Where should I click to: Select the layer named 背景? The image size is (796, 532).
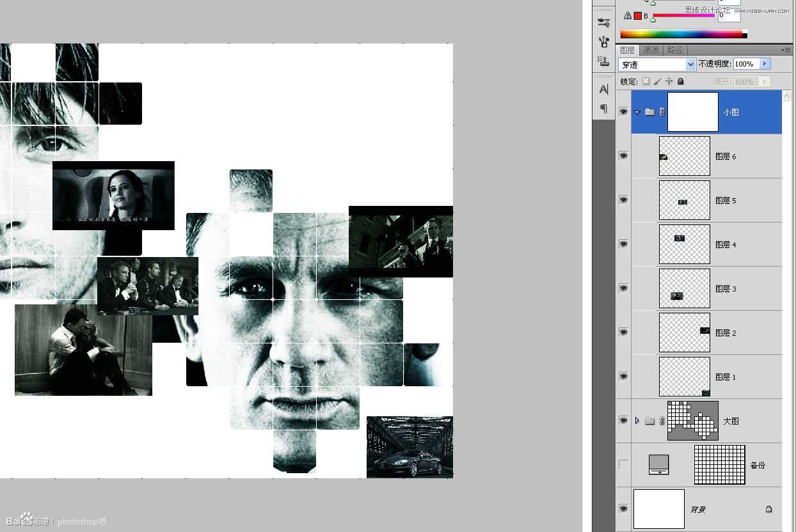698,510
